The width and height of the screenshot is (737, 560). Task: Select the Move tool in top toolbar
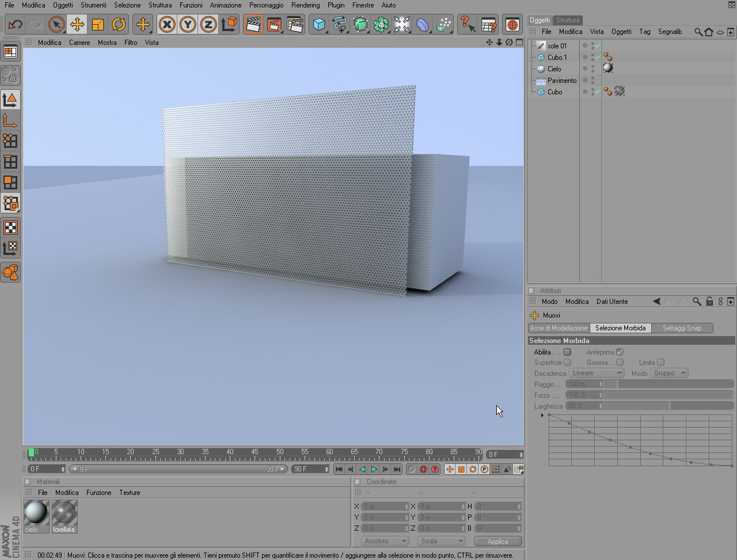tap(77, 24)
